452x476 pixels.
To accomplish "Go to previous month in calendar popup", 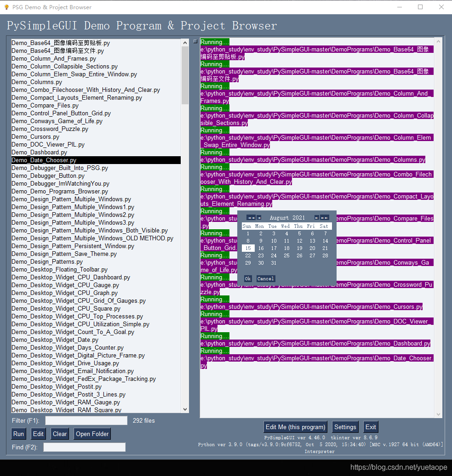I will pyautogui.click(x=259, y=218).
